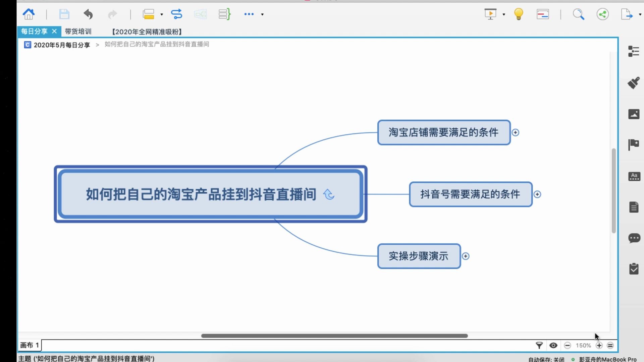
Task: Open the comments bubble panel
Action: [634, 238]
